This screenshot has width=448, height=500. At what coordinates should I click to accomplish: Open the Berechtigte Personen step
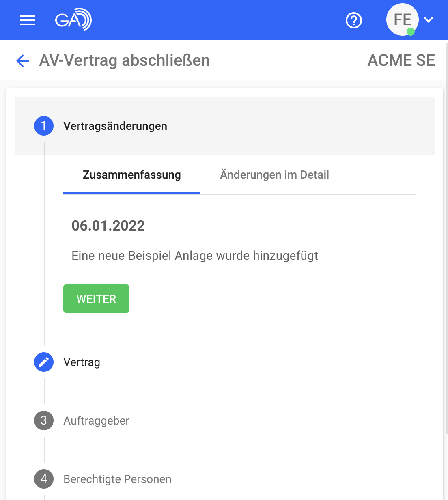click(117, 479)
